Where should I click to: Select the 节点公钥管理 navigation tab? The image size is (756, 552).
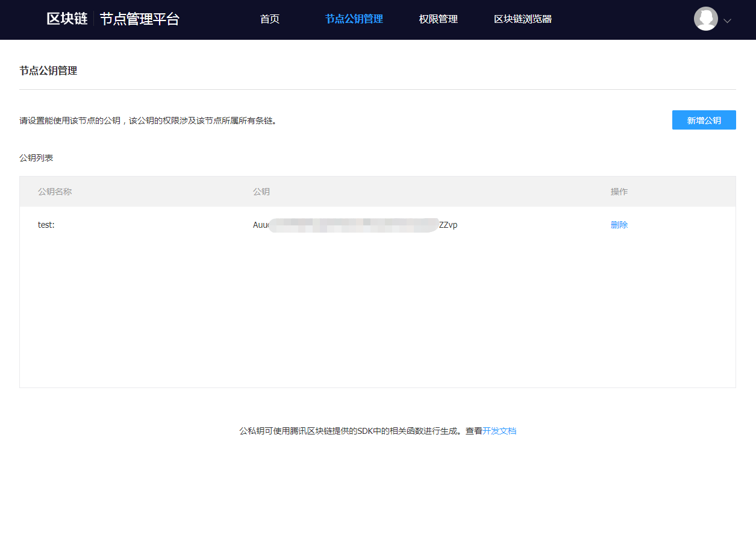[x=354, y=19]
